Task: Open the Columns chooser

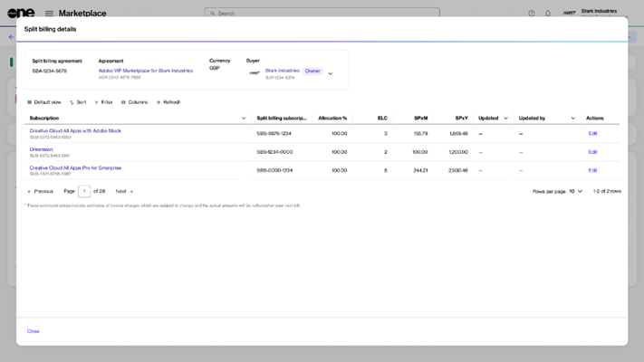Action: (134, 102)
